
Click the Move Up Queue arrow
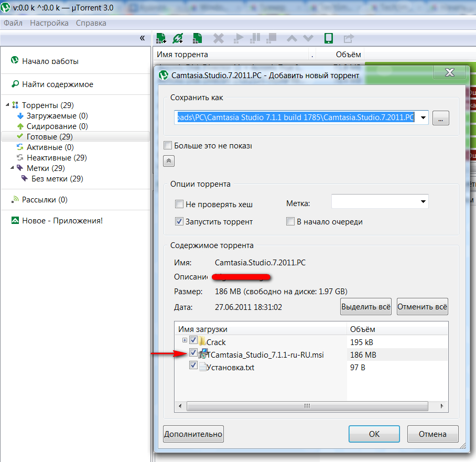click(291, 39)
